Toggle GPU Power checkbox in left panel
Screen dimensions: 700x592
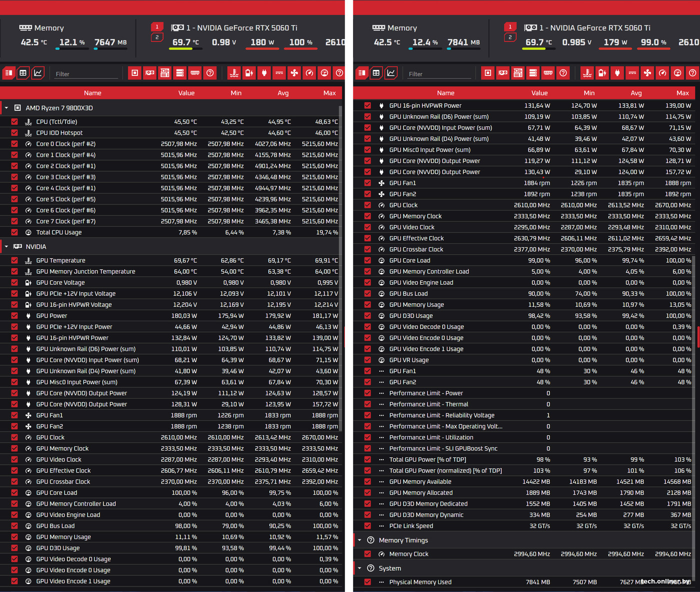pyautogui.click(x=14, y=316)
